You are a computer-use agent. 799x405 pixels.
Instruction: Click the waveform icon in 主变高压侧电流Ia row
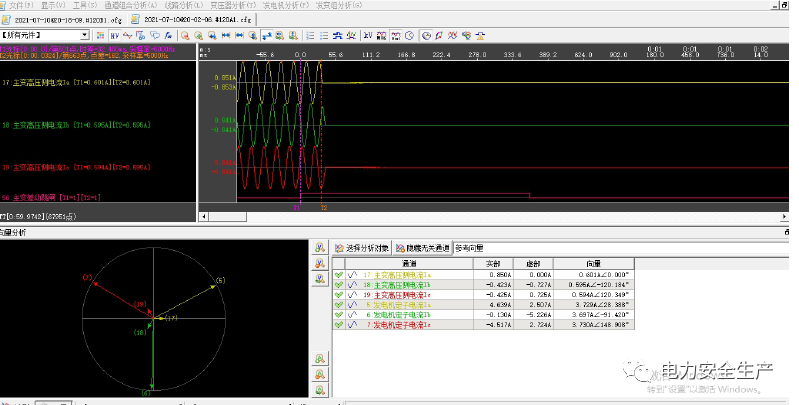(x=353, y=275)
